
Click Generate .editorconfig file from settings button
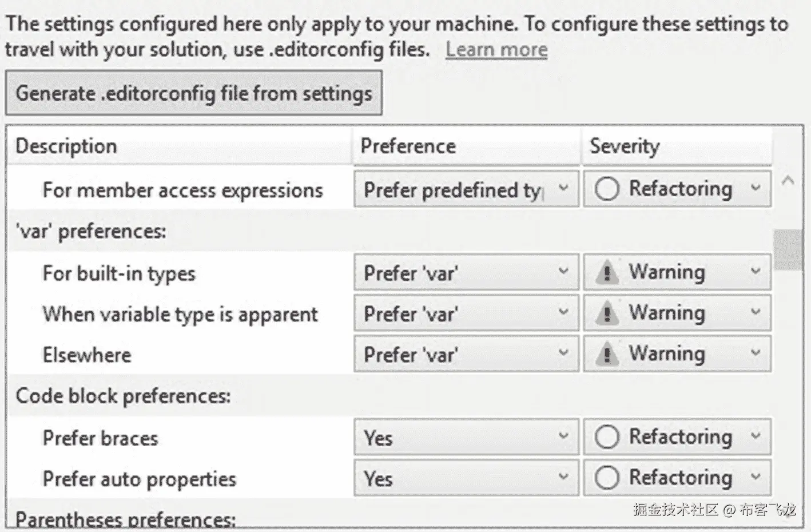[x=194, y=93]
